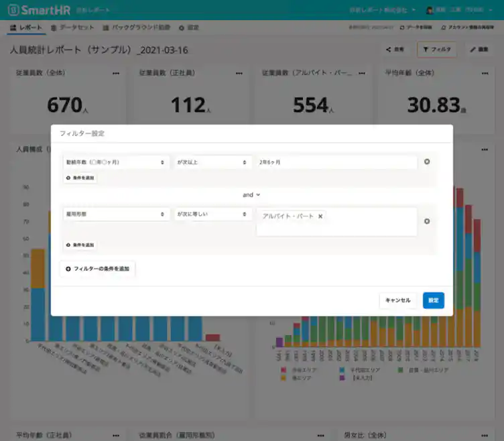Click the empty area of the 雇用形態 value box
Screen dimensions: 504x441
[336, 229]
